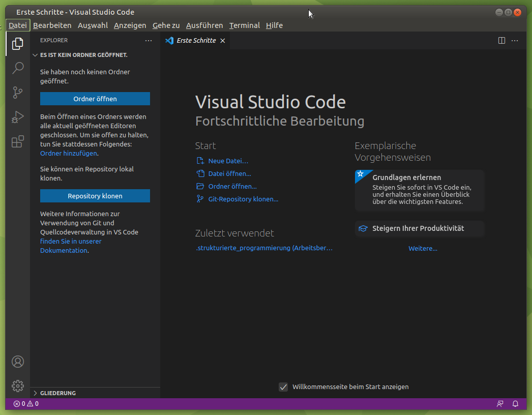Open the Bearbeiten menu
The width and height of the screenshot is (532, 415).
tap(52, 25)
